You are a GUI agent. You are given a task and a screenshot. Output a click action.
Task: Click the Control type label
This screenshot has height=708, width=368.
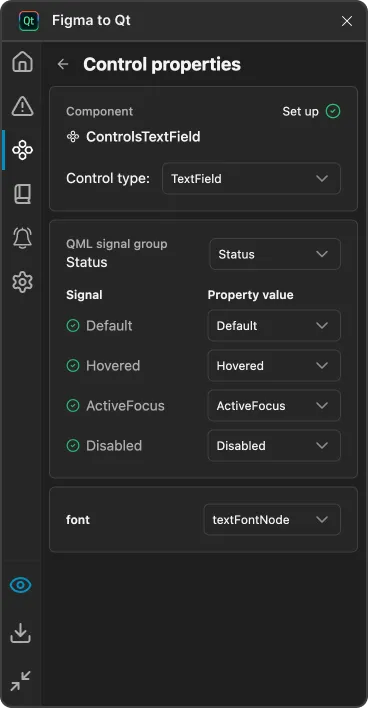108,179
